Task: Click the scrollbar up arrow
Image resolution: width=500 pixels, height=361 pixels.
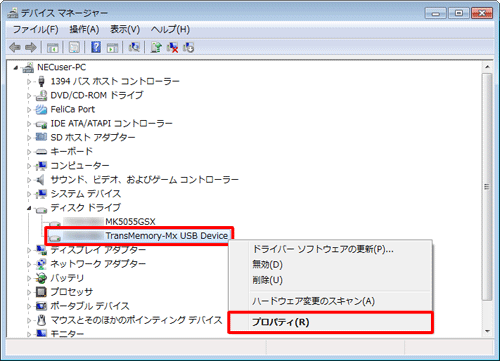Action: tap(487, 67)
